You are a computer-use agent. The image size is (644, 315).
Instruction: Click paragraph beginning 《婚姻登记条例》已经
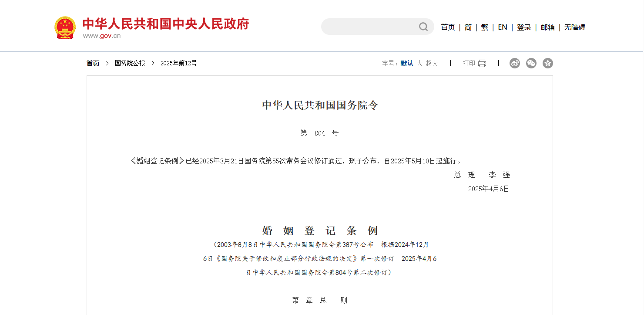click(x=296, y=161)
